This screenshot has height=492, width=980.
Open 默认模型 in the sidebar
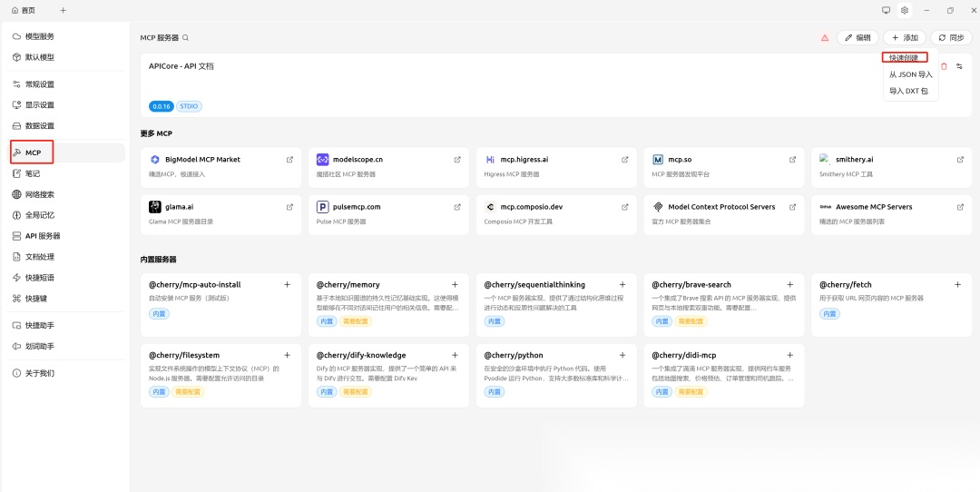(x=66, y=57)
